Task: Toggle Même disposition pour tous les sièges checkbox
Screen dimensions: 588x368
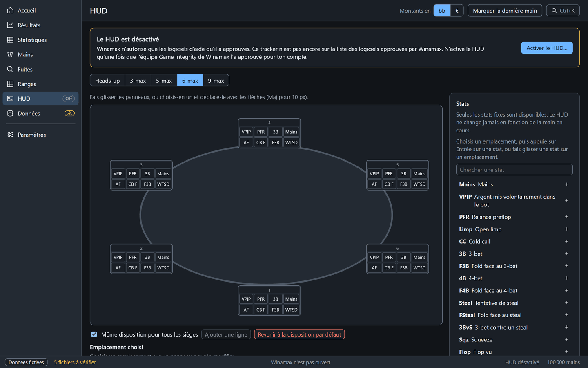Action: [x=94, y=334]
